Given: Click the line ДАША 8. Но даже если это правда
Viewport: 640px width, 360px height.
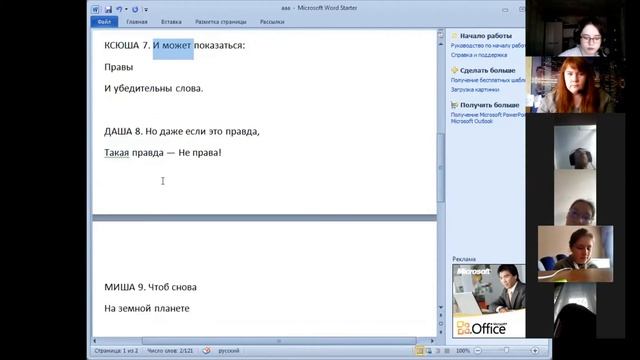Looking at the screenshot, I should tap(182, 131).
